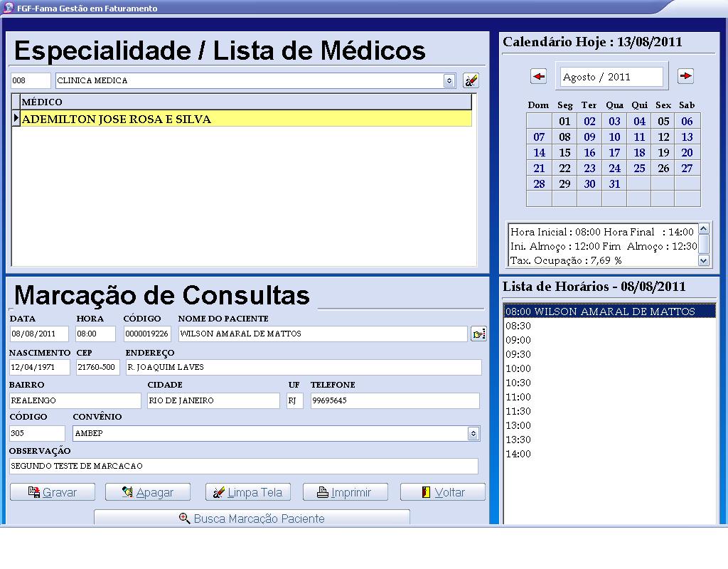Click the NASCIMENTO field 12/04/1971
Viewport: 728px width, 569px height.
click(40, 367)
